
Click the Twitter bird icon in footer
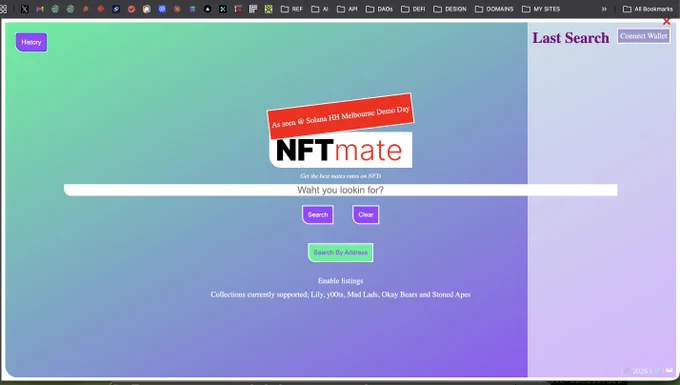657,371
